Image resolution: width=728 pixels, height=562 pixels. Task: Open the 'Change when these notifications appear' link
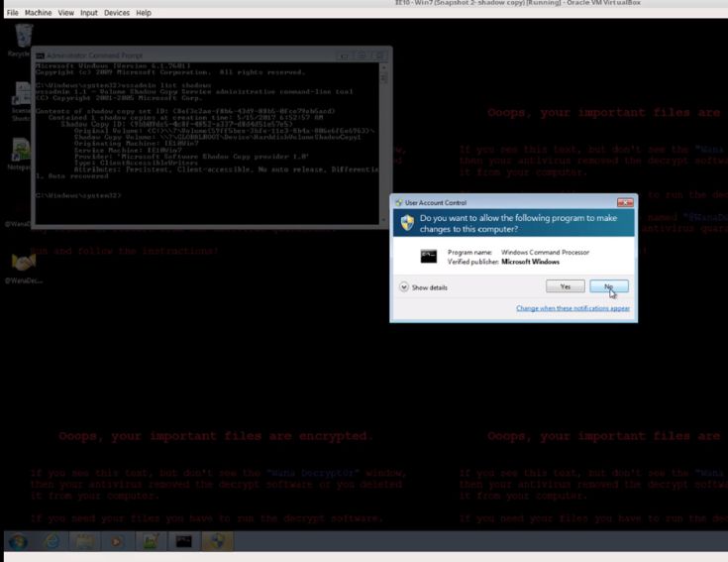(x=572, y=308)
